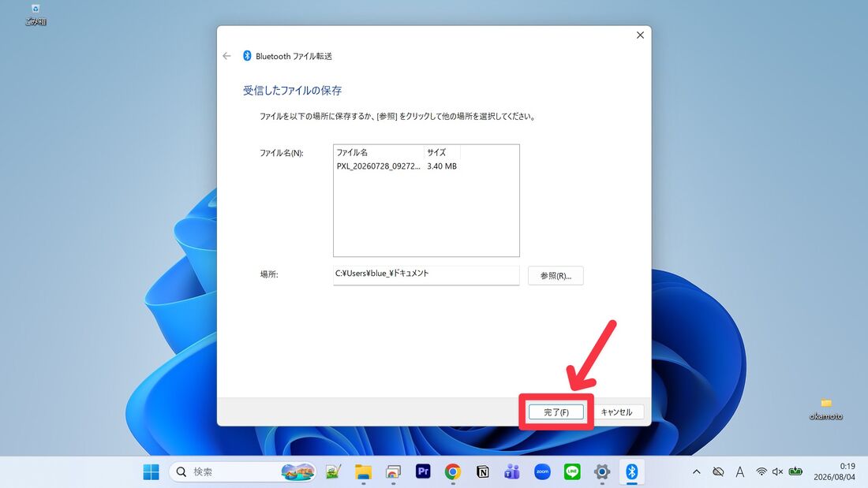Click the cloud sync off tray icon

coord(718,472)
